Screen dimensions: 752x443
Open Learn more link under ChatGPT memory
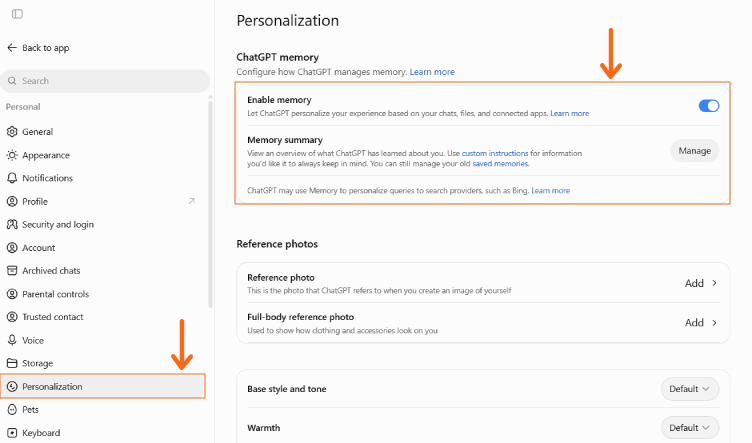click(x=432, y=72)
